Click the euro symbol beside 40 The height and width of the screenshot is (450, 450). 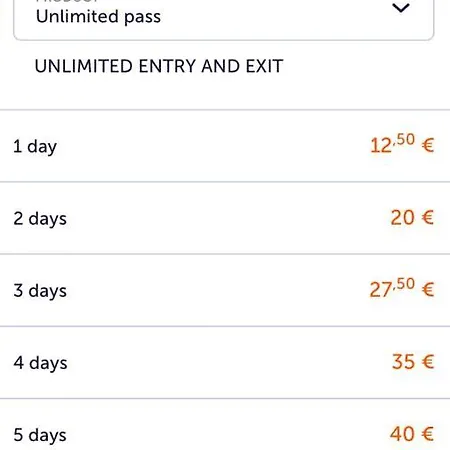[428, 434]
